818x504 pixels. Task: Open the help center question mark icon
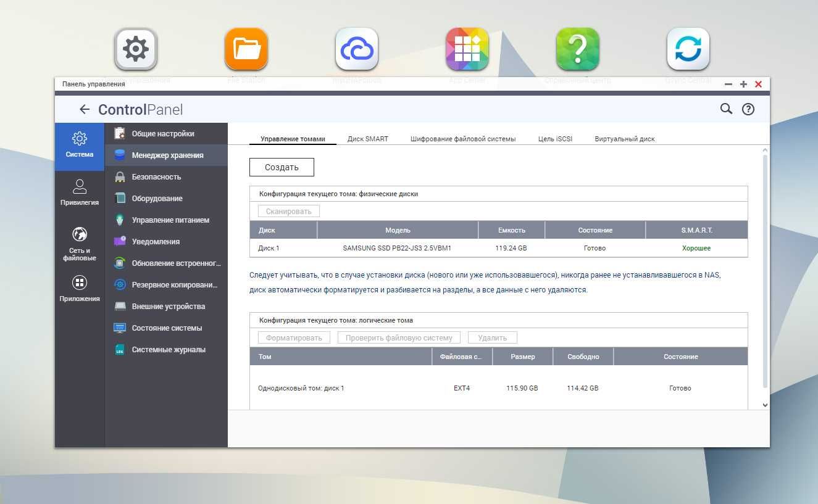578,49
